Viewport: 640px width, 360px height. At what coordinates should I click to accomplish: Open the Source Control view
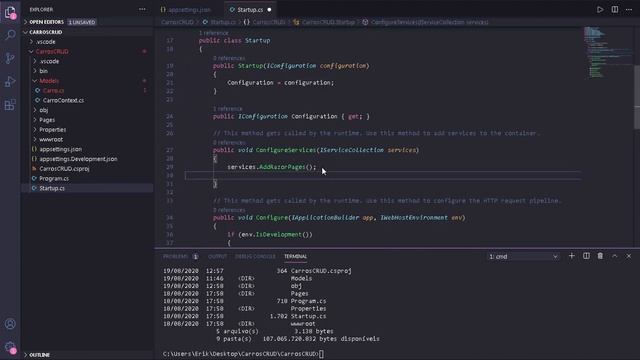[10, 58]
